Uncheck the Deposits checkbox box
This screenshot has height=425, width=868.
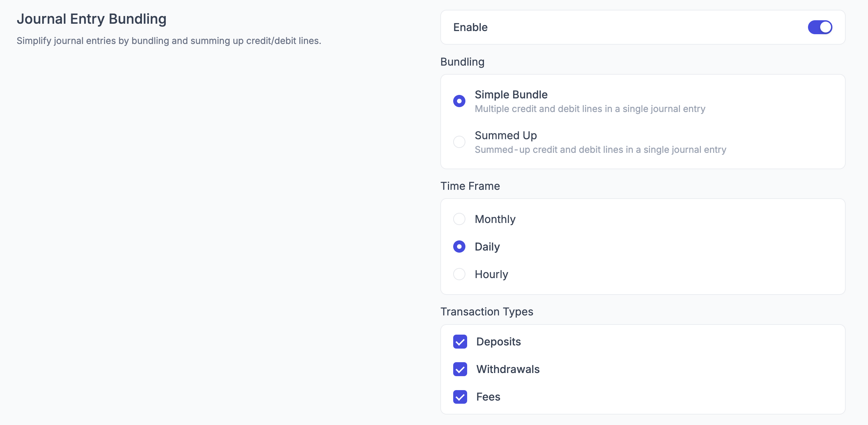(x=460, y=342)
